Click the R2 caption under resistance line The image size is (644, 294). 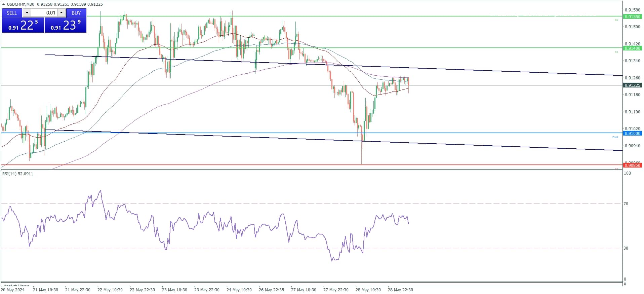click(x=616, y=20)
